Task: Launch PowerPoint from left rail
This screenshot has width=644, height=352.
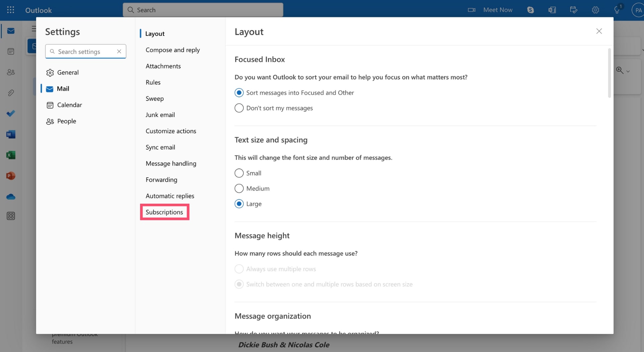Action: [x=11, y=176]
